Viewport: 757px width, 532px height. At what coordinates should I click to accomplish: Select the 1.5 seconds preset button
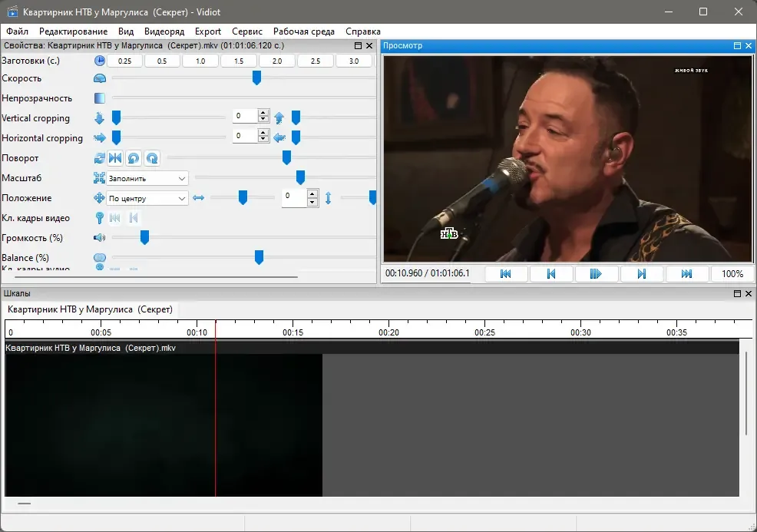[x=239, y=61]
